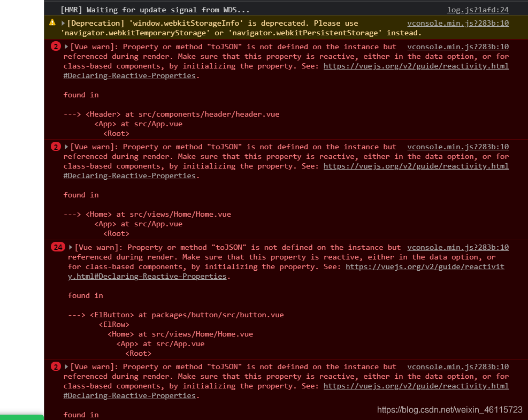Select the '<ElRow>' trace line
The height and width of the screenshot is (420, 528).
point(114,325)
